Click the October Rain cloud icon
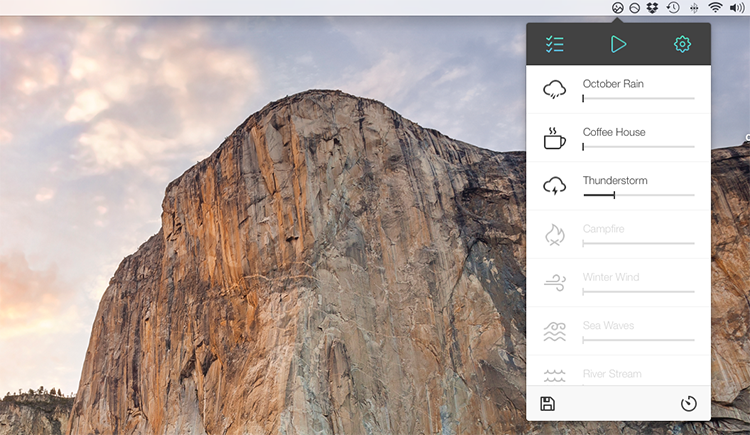The width and height of the screenshot is (750, 435). [554, 89]
